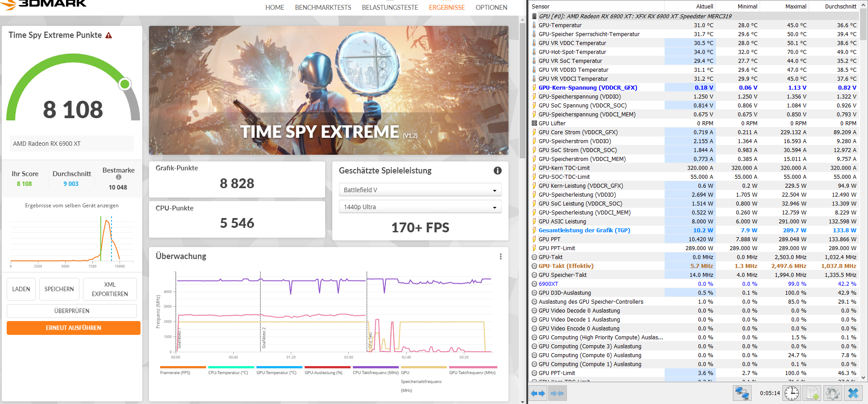Click the HWiNFO scrollbar down arrow

tap(864, 378)
